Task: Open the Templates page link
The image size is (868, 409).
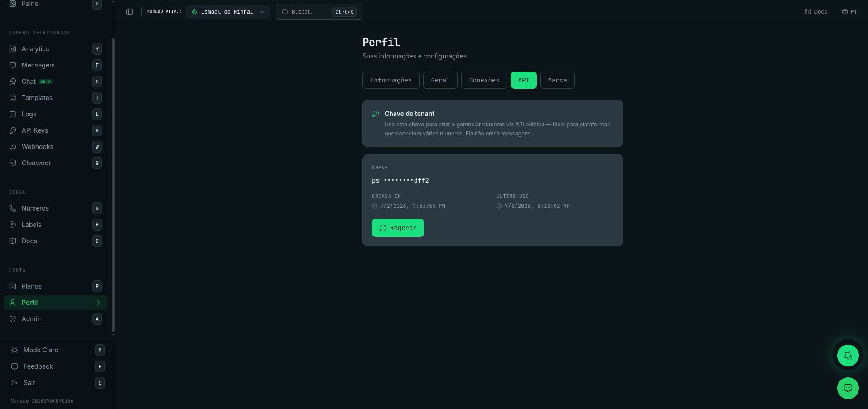Action: [55, 98]
